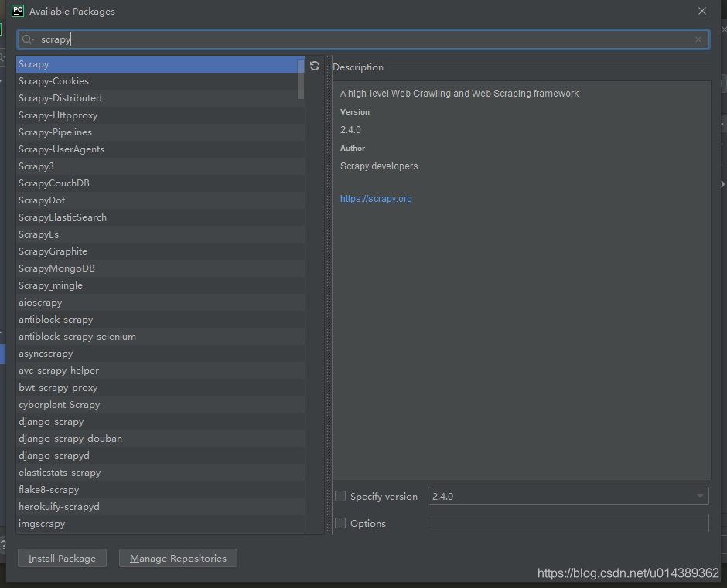Screen dimensions: 727x588
Task: Open the version 2.4.0 dropdown
Action: click(x=568, y=496)
